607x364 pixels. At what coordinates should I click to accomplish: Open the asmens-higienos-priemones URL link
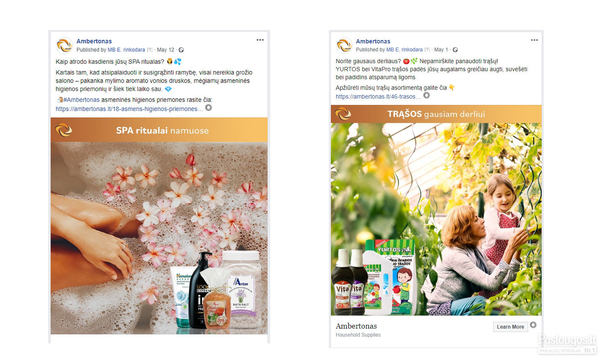coord(129,109)
